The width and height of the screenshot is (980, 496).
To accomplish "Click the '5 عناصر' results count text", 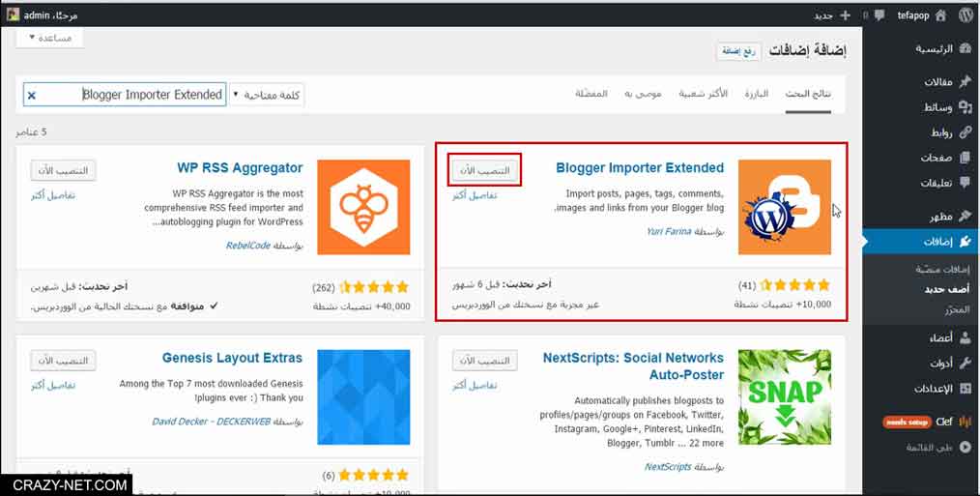I will click(x=31, y=131).
